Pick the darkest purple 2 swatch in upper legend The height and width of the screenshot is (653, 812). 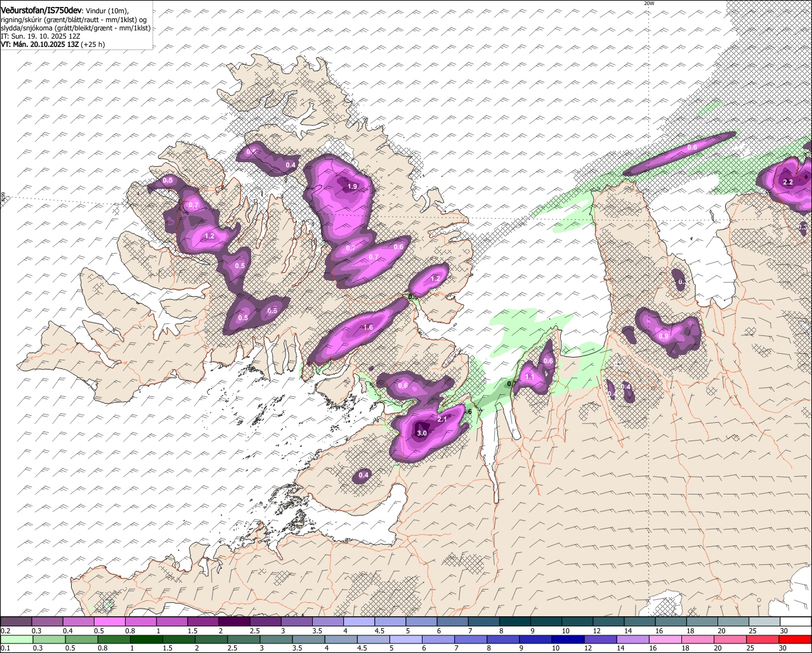[234, 621]
